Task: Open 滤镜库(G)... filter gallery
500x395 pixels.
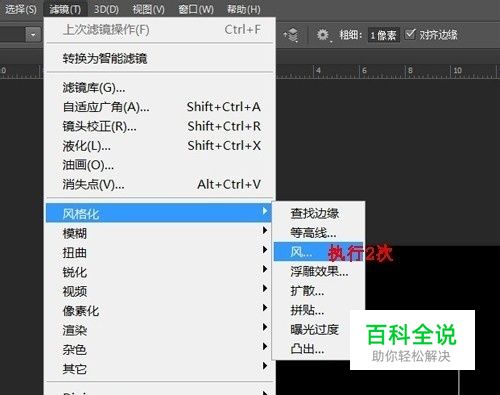Action: tap(160, 88)
